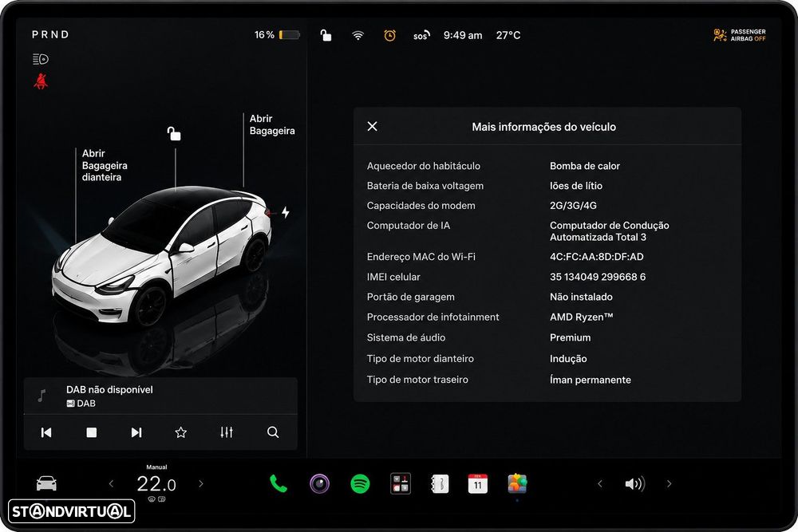Tap Abrir Bagageira to open the trunk
This screenshot has height=532, width=798.
point(272,124)
